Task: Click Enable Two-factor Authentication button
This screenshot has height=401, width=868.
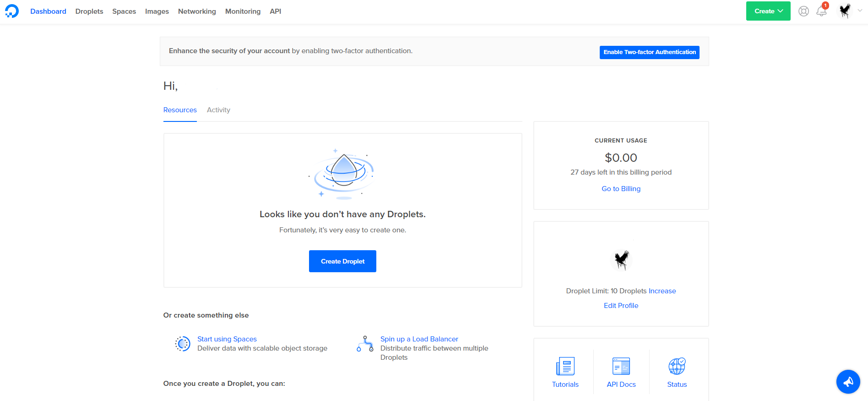Action: pos(650,52)
